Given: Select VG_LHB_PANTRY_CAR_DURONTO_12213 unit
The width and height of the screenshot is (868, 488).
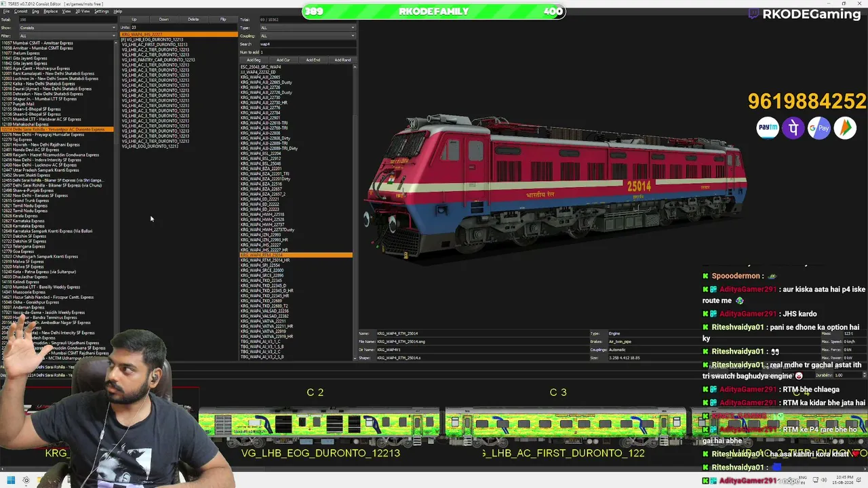Looking at the screenshot, I should click(179, 60).
